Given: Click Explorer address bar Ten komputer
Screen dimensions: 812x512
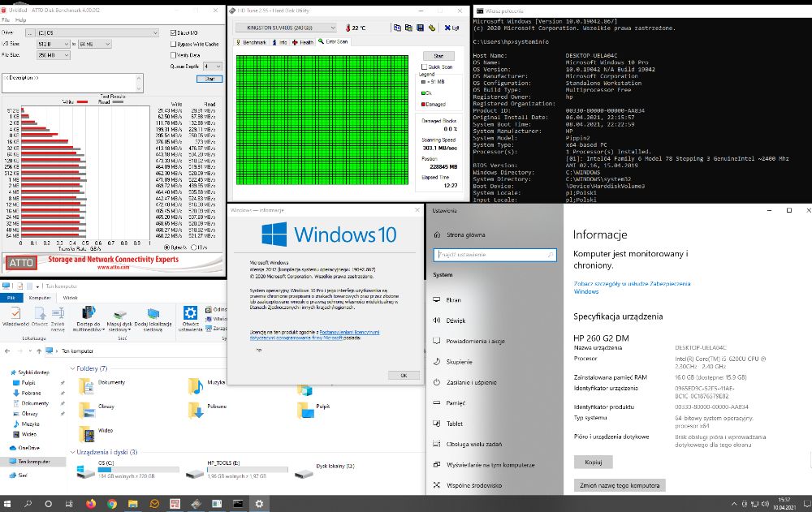Looking at the screenshot, I should click(78, 351).
